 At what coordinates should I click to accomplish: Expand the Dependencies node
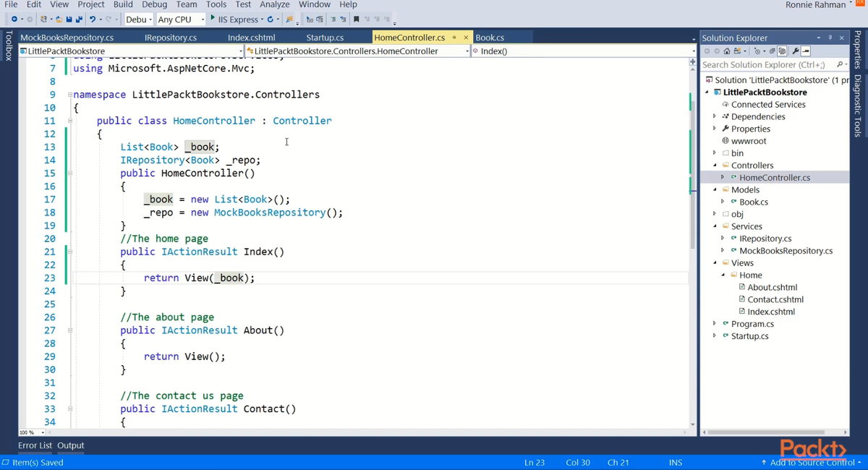coord(715,116)
